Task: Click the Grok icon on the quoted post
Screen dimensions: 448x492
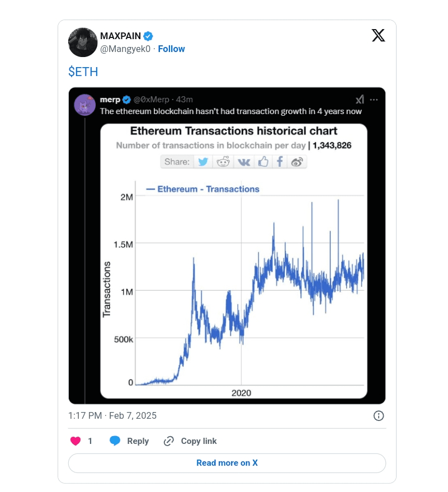Action: 360,100
